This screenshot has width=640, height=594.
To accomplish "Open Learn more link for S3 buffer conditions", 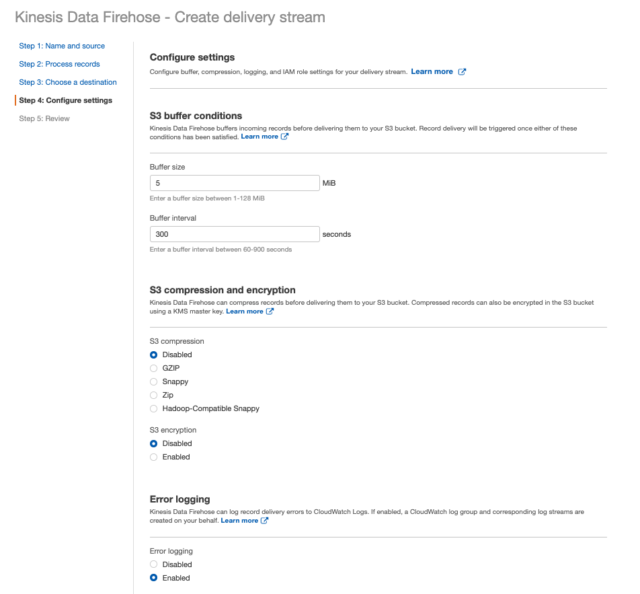I will coord(259,137).
